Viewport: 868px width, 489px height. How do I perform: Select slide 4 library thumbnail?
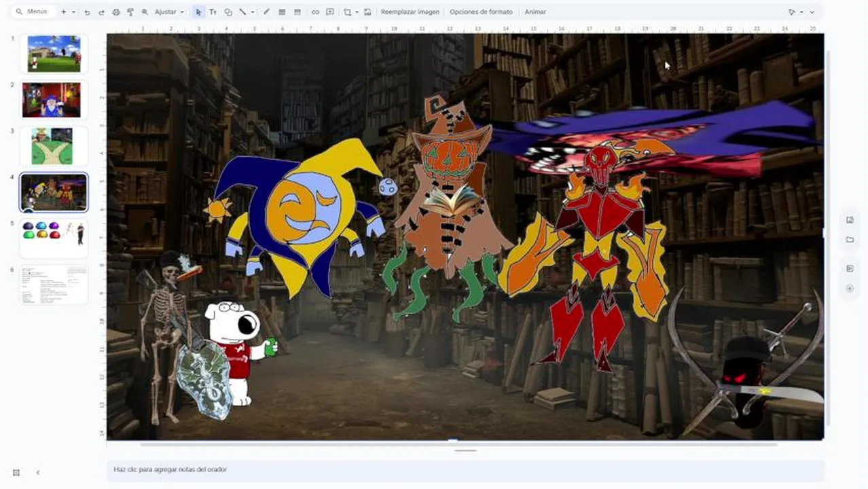pos(54,192)
